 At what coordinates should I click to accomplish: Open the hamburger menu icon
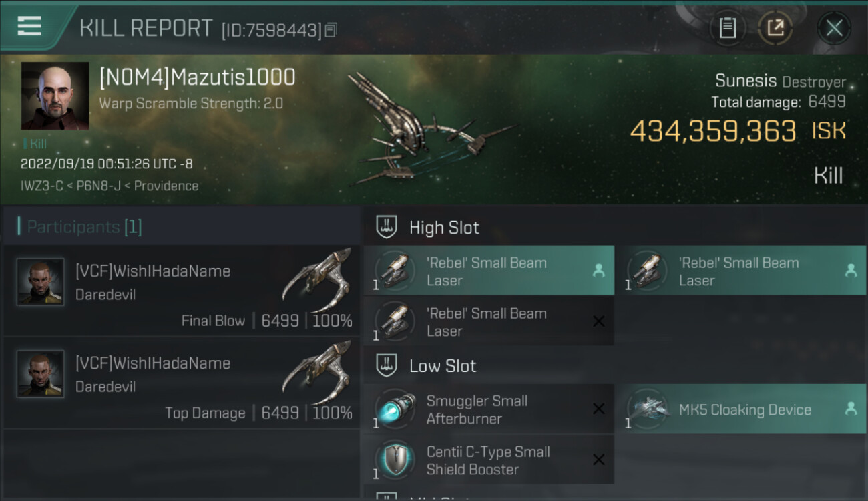29,26
